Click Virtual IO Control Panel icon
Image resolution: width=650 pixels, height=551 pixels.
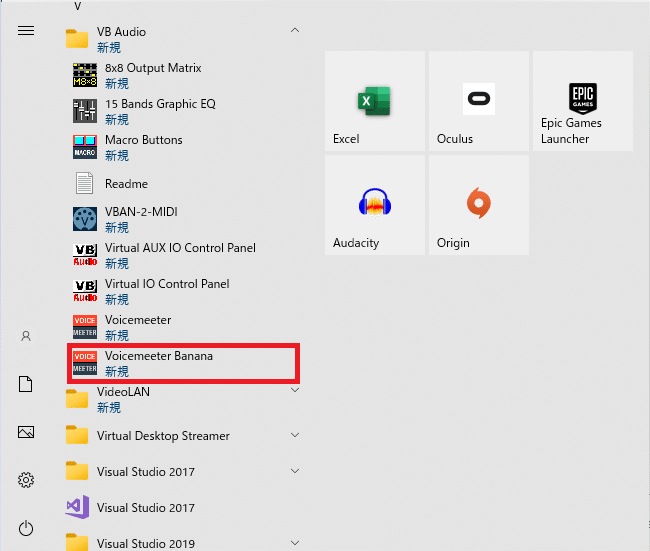coord(85,291)
